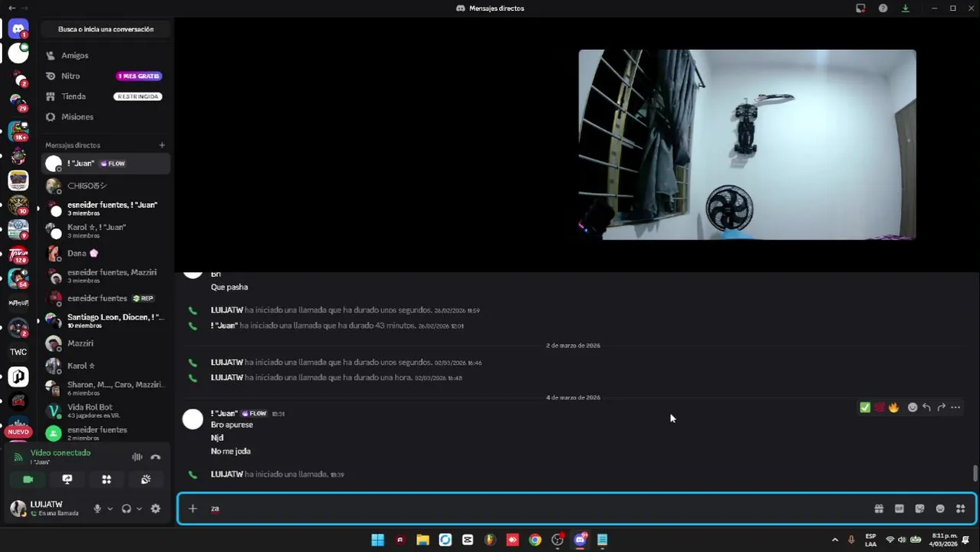Open the TWC server icon

(18, 352)
